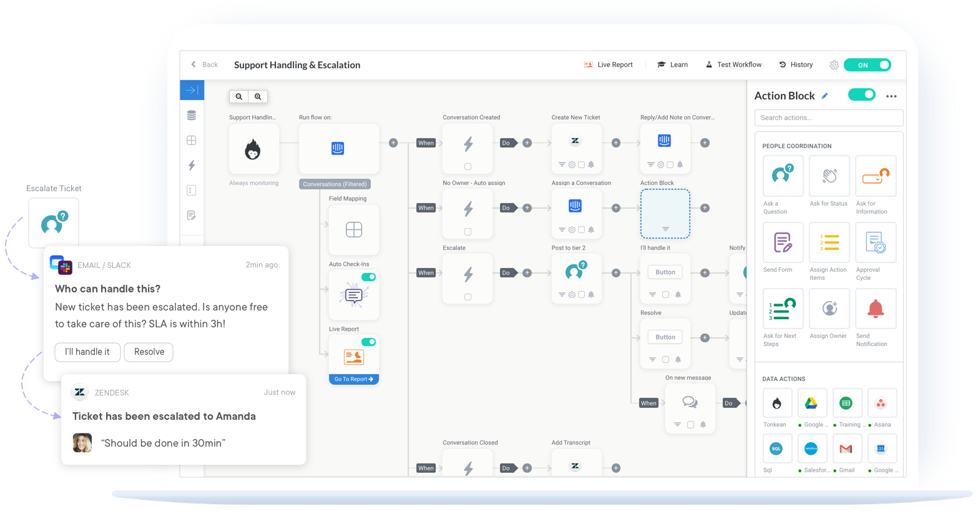Open the History menu item

click(796, 65)
